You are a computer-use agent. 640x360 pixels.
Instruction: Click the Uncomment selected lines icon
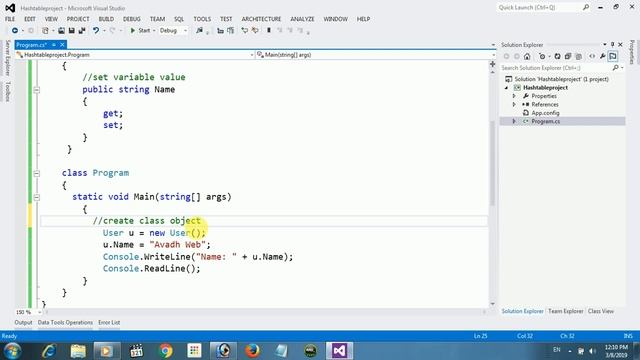(x=231, y=31)
